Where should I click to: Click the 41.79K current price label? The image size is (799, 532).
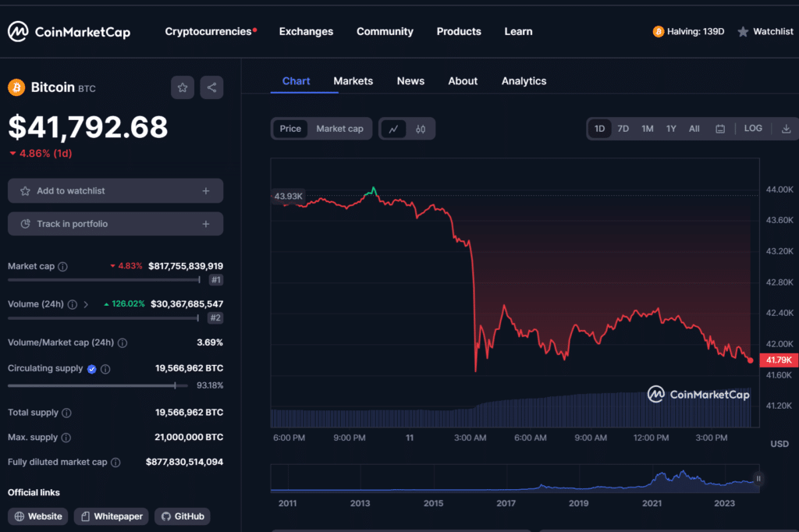click(779, 360)
